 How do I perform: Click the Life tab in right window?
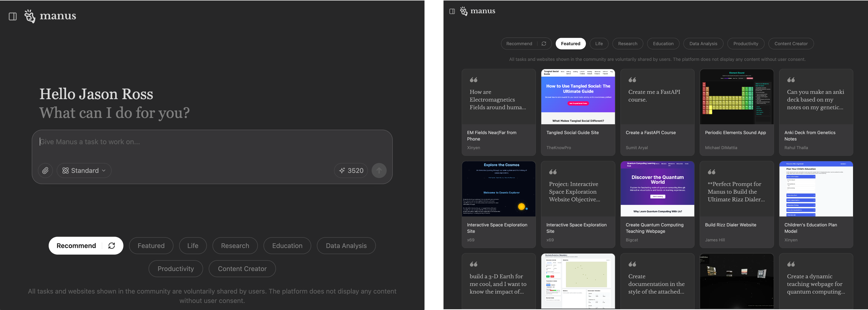[599, 44]
